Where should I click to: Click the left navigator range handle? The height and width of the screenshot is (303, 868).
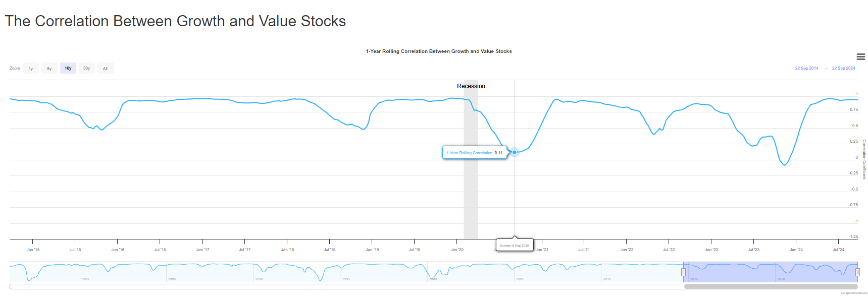[x=683, y=272]
